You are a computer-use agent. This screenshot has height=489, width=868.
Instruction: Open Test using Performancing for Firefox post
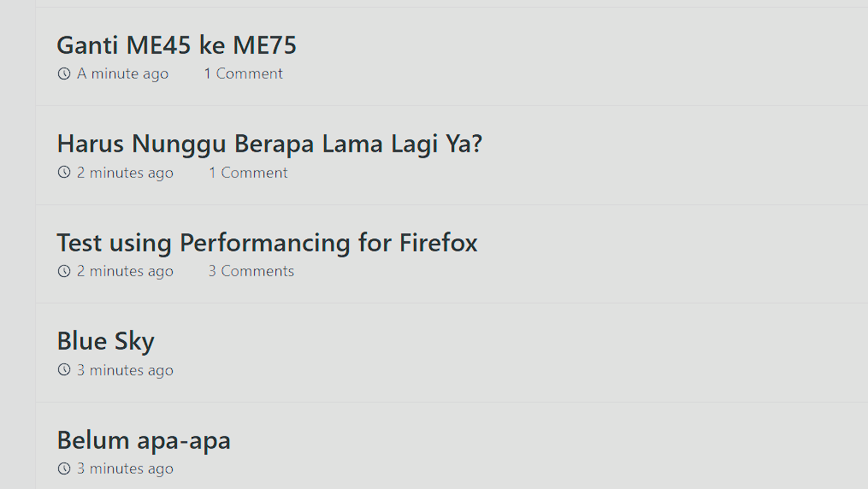tap(267, 243)
